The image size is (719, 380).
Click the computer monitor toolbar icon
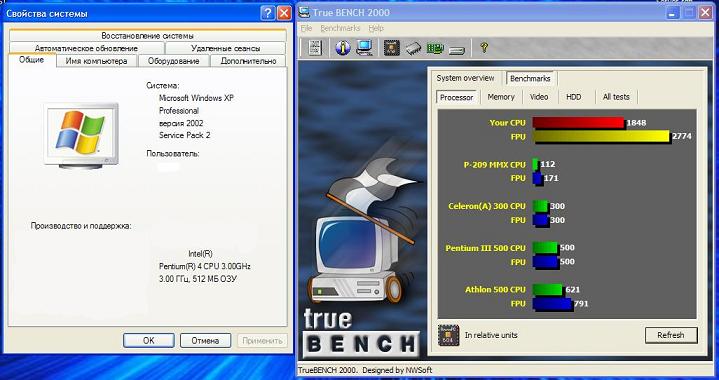pyautogui.click(x=364, y=47)
